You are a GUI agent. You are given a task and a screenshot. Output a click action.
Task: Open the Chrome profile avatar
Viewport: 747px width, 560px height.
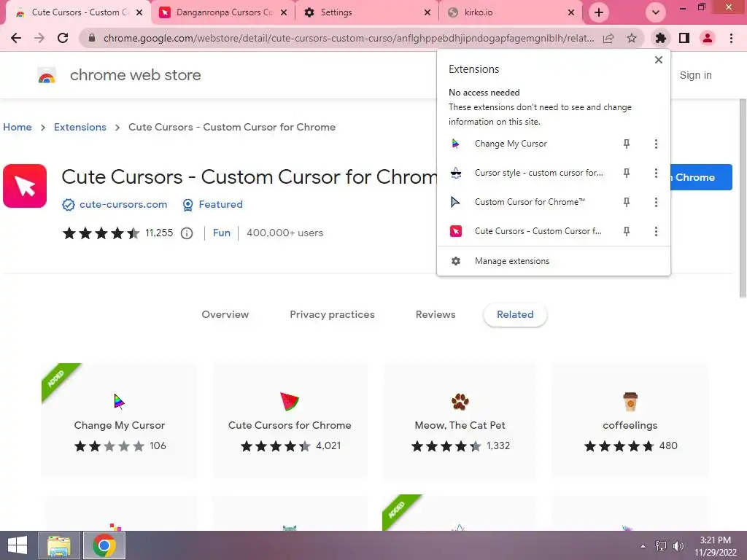708,38
